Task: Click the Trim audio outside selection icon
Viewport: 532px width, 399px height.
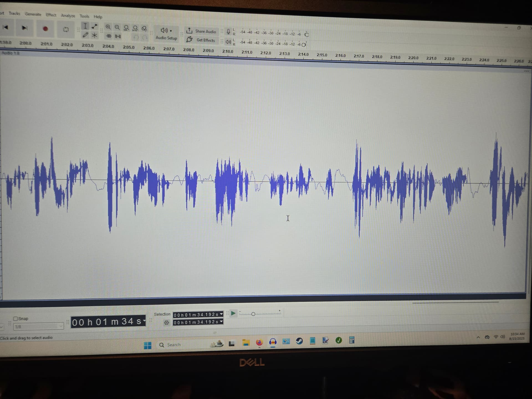Action: (109, 36)
